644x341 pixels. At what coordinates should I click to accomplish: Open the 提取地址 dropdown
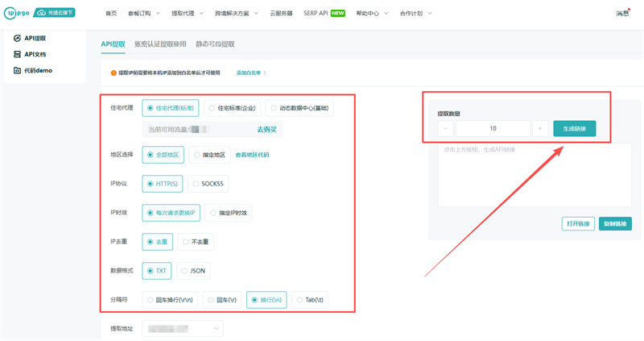point(183,329)
